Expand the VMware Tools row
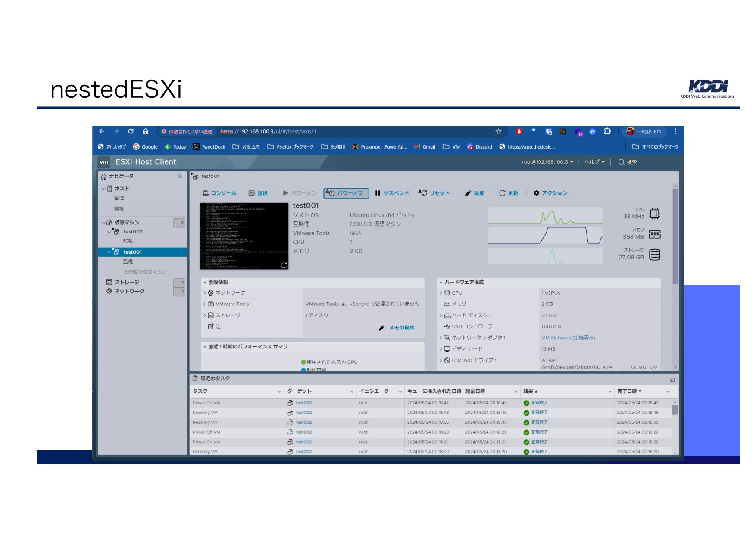This screenshot has height=534, width=756. click(204, 304)
